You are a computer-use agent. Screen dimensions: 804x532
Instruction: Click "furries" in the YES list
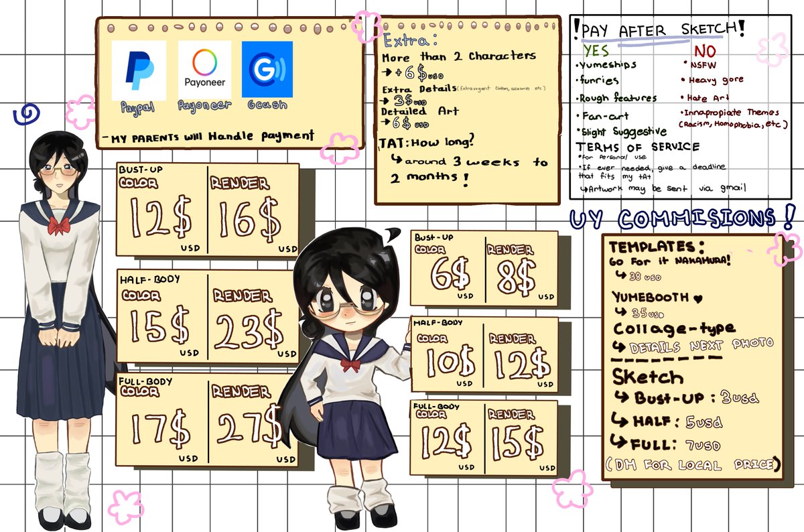click(x=597, y=80)
